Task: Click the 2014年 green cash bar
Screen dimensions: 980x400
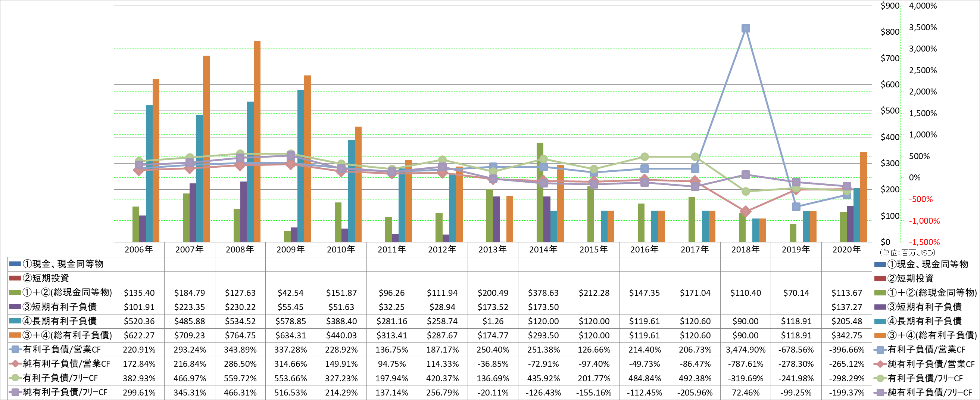Action: 540,192
